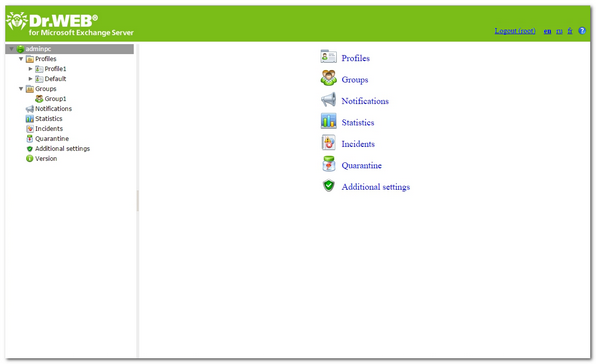Click the Default profile icon in tree
Screen dimensions: 596x364
click(39, 79)
